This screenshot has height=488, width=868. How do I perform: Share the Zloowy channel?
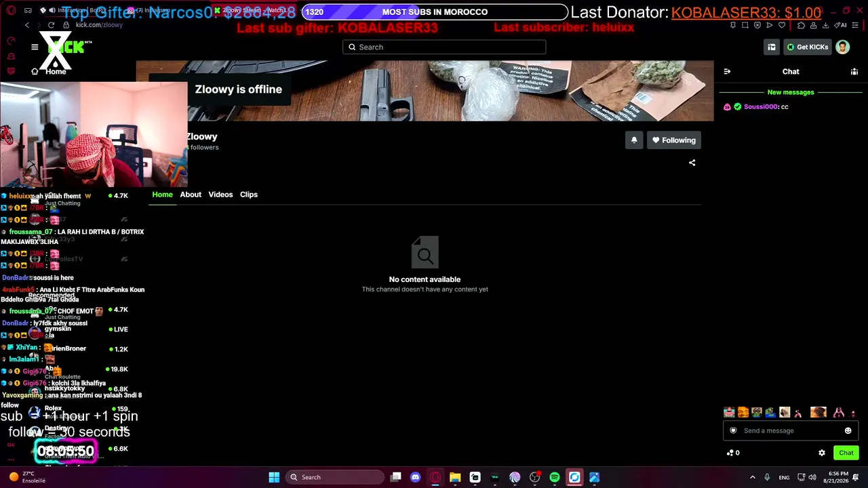[692, 163]
